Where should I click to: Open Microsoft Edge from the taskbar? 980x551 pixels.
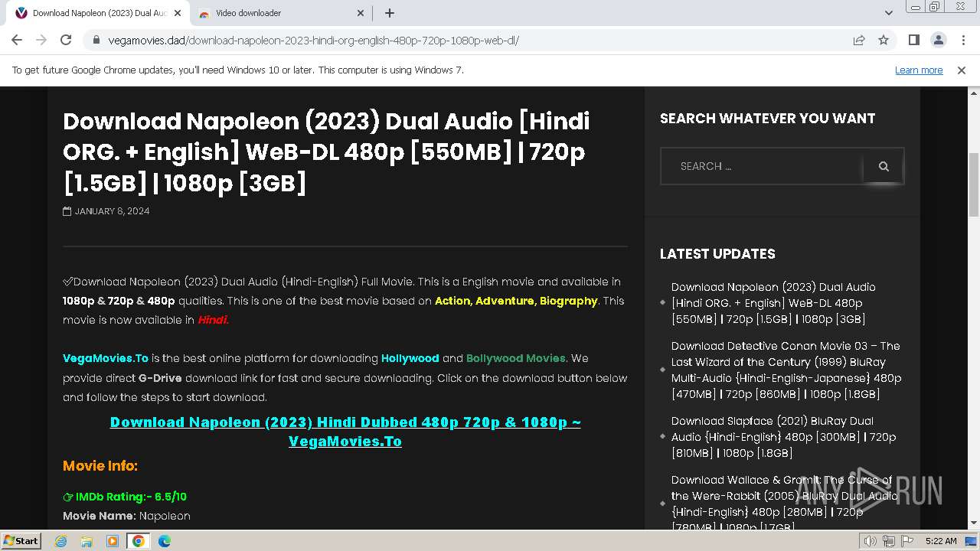tap(164, 541)
